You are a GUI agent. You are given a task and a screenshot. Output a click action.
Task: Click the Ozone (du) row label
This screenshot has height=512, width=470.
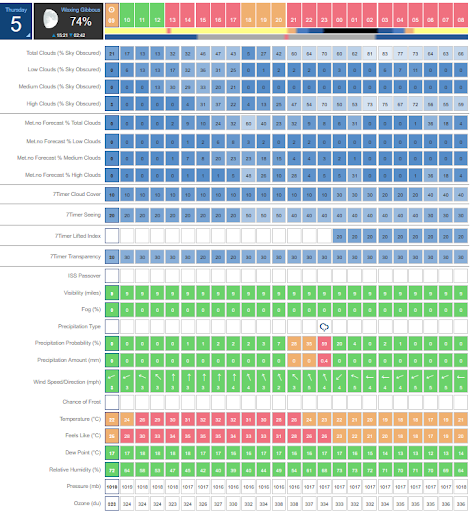(87, 503)
